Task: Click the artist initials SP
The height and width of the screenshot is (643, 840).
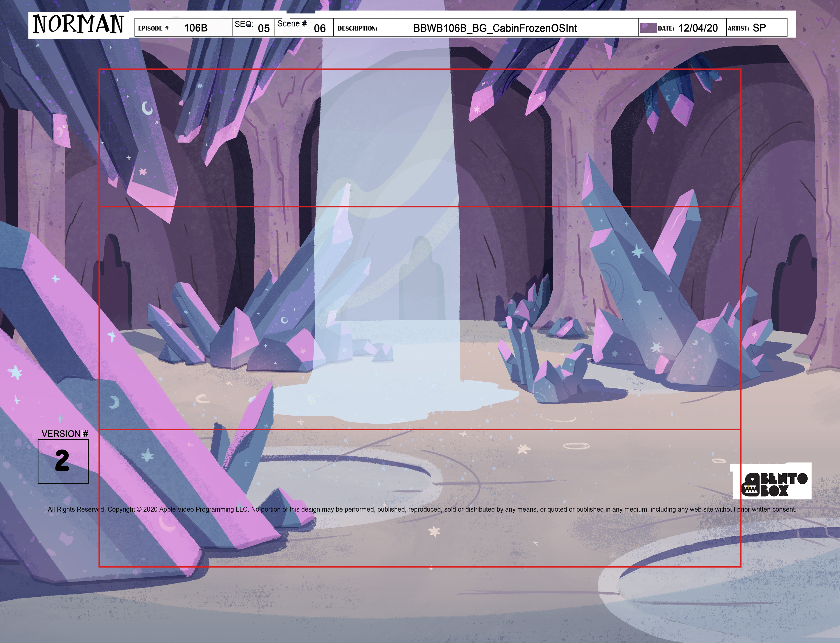Action: (x=759, y=28)
